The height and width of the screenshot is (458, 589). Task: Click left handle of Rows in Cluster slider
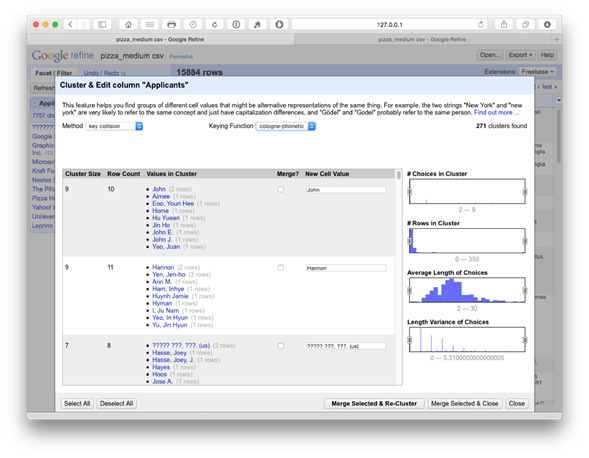pyautogui.click(x=410, y=241)
